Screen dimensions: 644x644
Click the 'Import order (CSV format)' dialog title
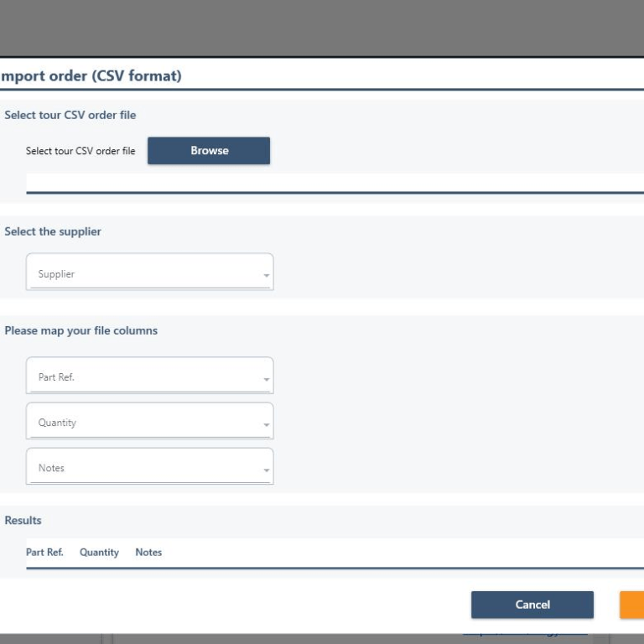91,76
